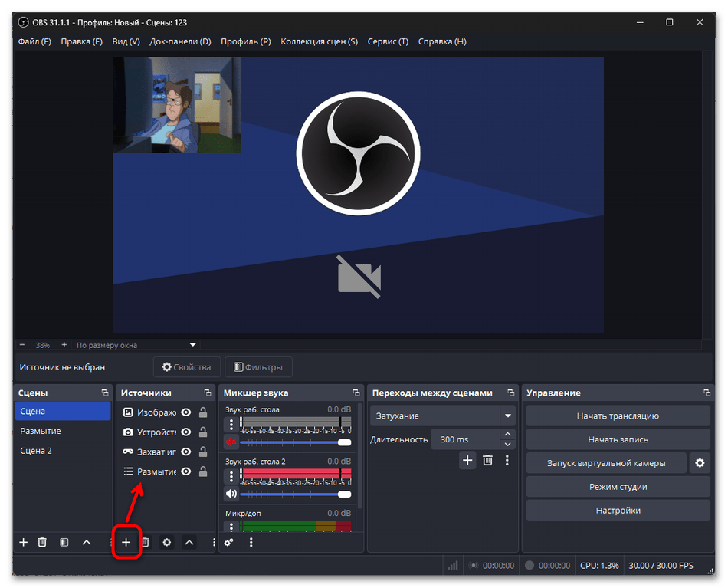Remove transition with the trash icon
This screenshot has height=588, width=728.
tap(487, 460)
